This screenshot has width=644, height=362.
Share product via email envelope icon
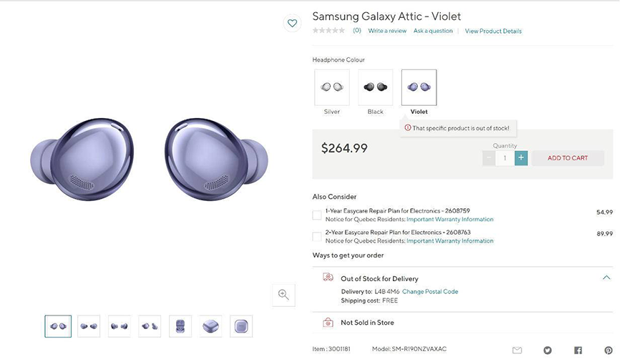[x=517, y=350]
